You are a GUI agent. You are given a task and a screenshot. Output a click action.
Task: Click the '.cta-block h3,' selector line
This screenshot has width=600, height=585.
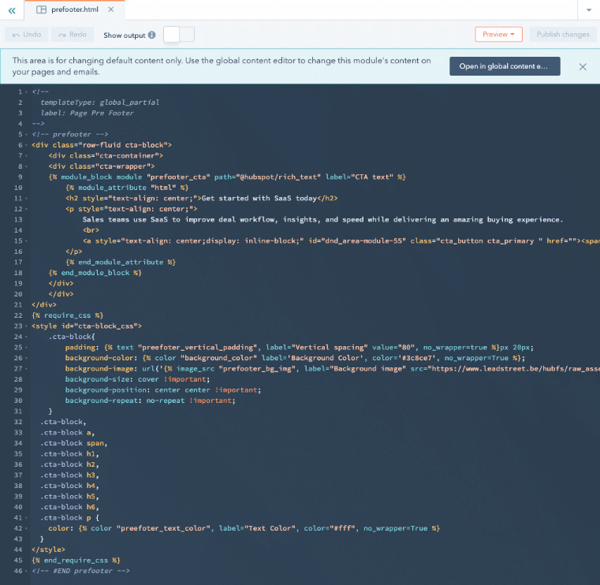click(x=70, y=475)
